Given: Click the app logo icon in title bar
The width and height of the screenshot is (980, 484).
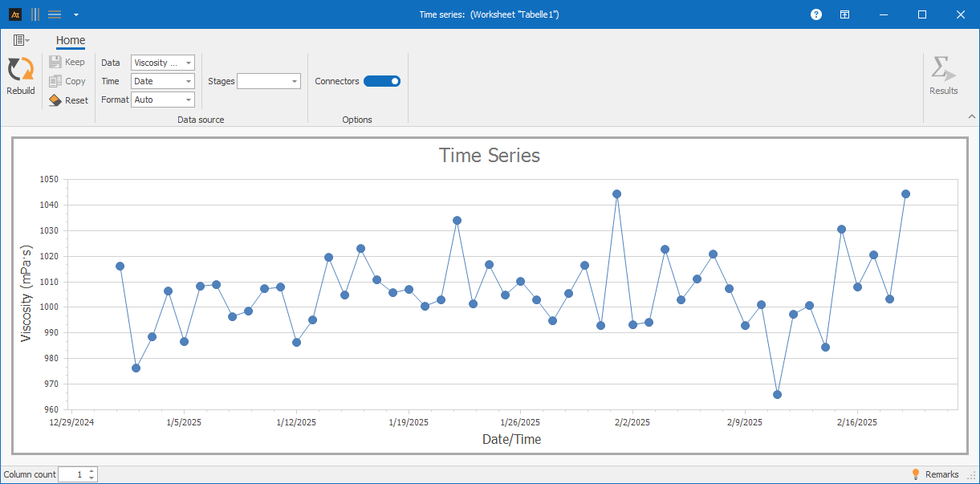Looking at the screenshot, I should click(15, 14).
